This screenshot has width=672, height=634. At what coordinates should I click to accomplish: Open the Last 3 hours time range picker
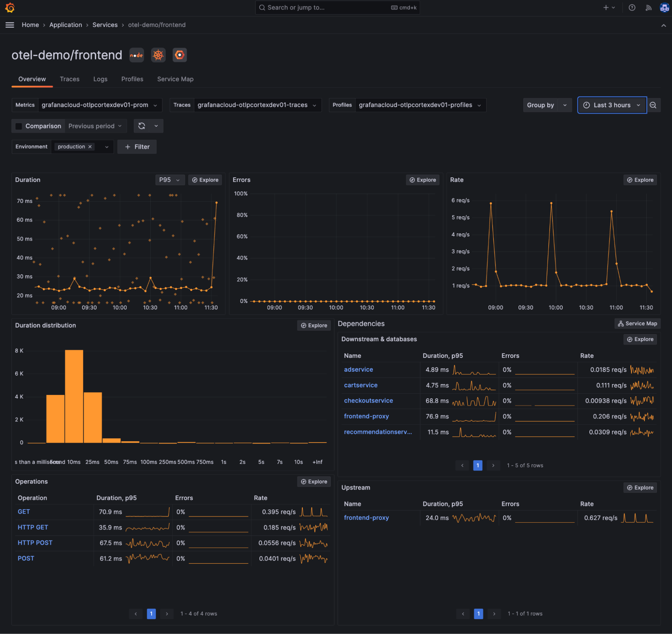coord(611,105)
